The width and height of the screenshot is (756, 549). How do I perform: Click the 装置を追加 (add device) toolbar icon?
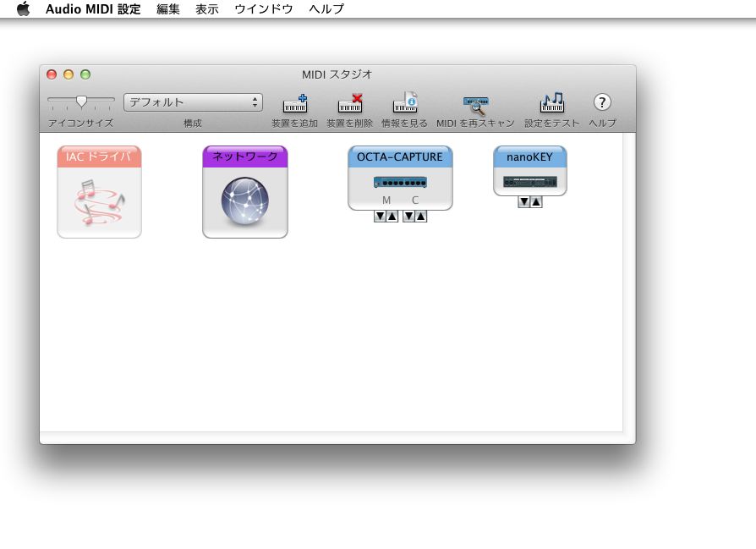pyautogui.click(x=295, y=102)
